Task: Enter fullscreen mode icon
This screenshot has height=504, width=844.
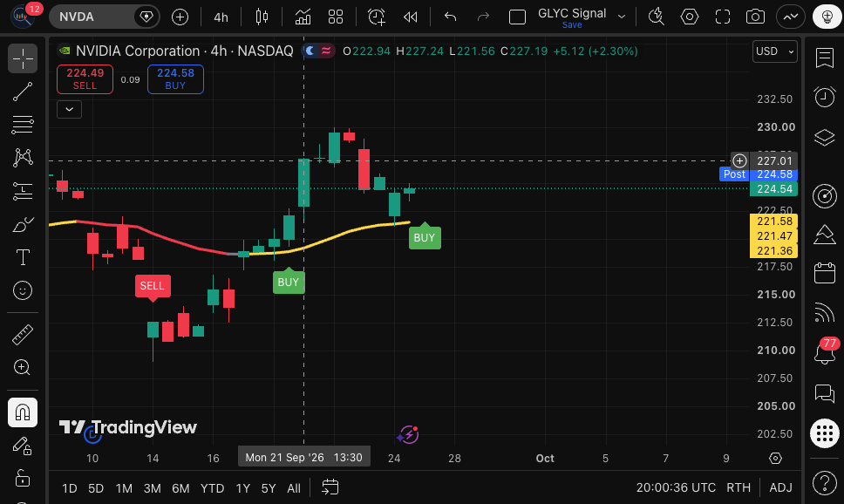Action: pyautogui.click(x=722, y=17)
